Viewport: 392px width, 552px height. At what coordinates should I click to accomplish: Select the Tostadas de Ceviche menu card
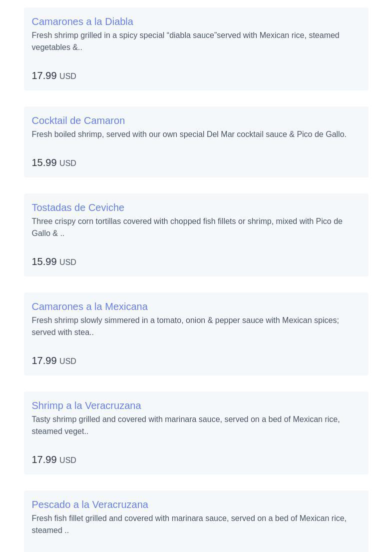[196, 235]
